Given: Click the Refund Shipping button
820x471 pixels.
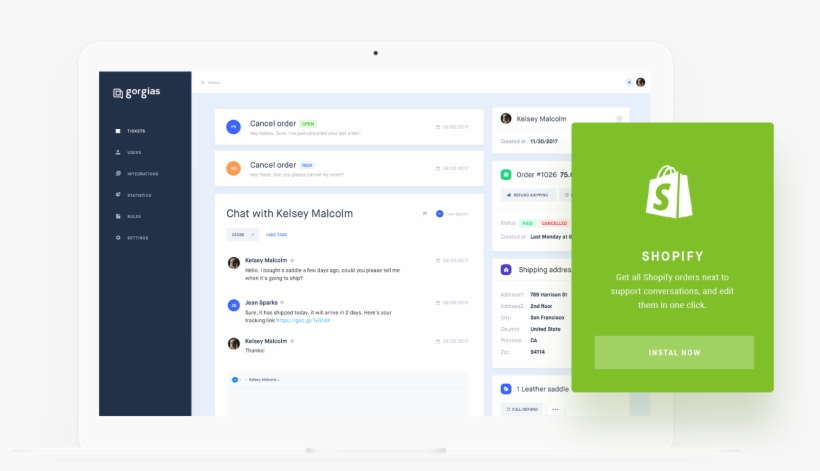Looking at the screenshot, I should tap(528, 195).
